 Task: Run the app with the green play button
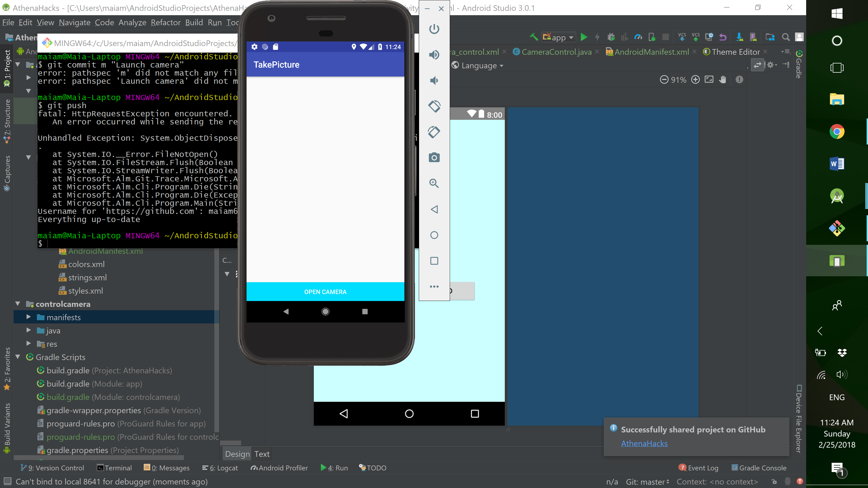point(584,37)
